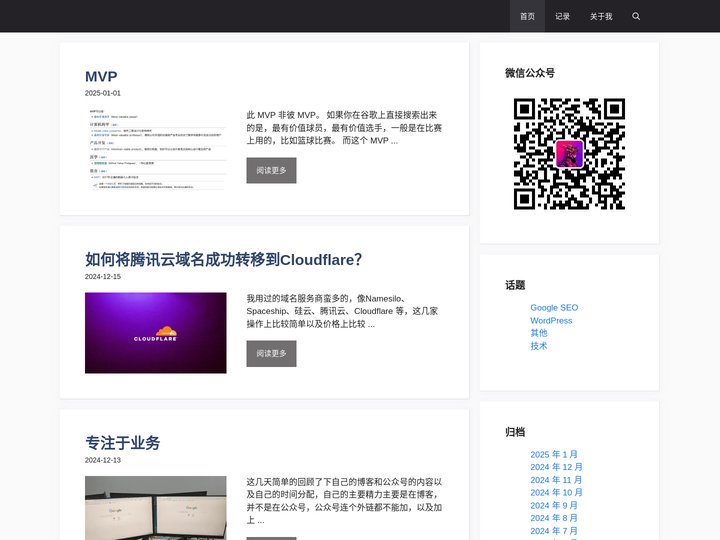Open the 关于我 menu item
This screenshot has height=540, width=720.
601,16
